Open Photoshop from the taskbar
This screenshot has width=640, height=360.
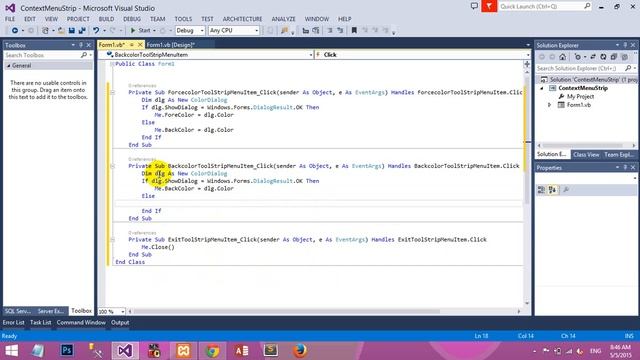67,351
